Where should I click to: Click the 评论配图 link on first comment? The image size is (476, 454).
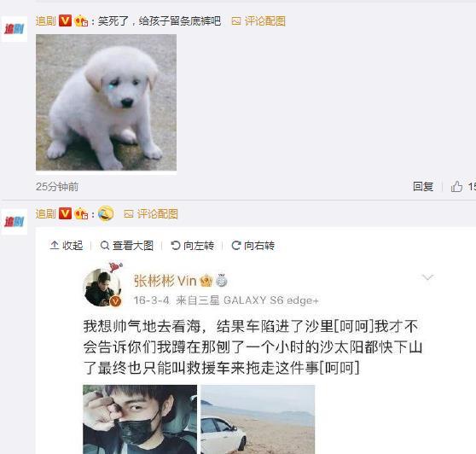(x=258, y=21)
